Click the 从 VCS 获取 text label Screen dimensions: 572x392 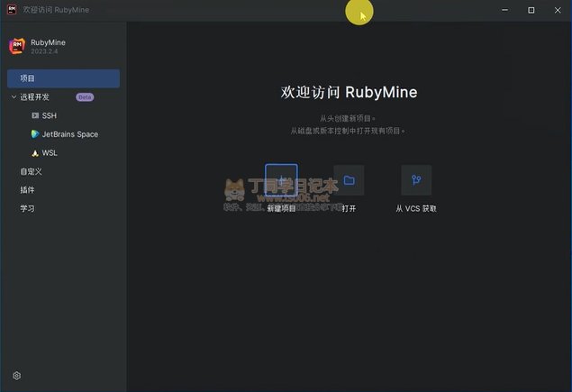tap(416, 208)
